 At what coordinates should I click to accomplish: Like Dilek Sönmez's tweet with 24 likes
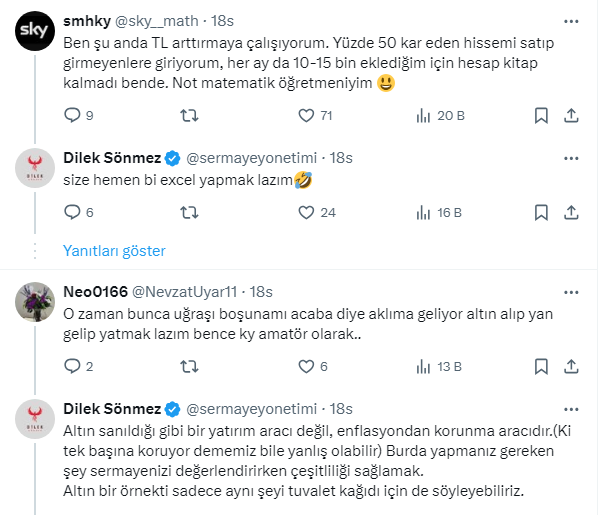click(x=308, y=212)
